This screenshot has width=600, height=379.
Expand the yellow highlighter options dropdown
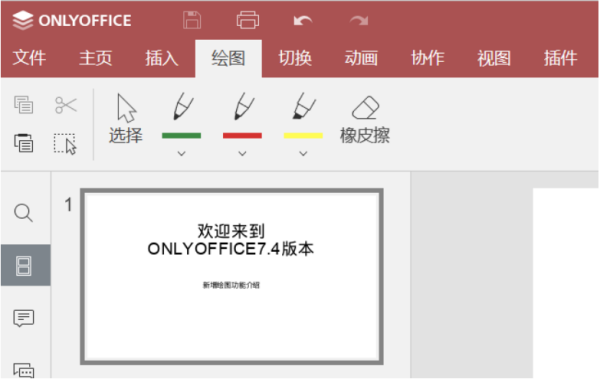[x=303, y=154]
